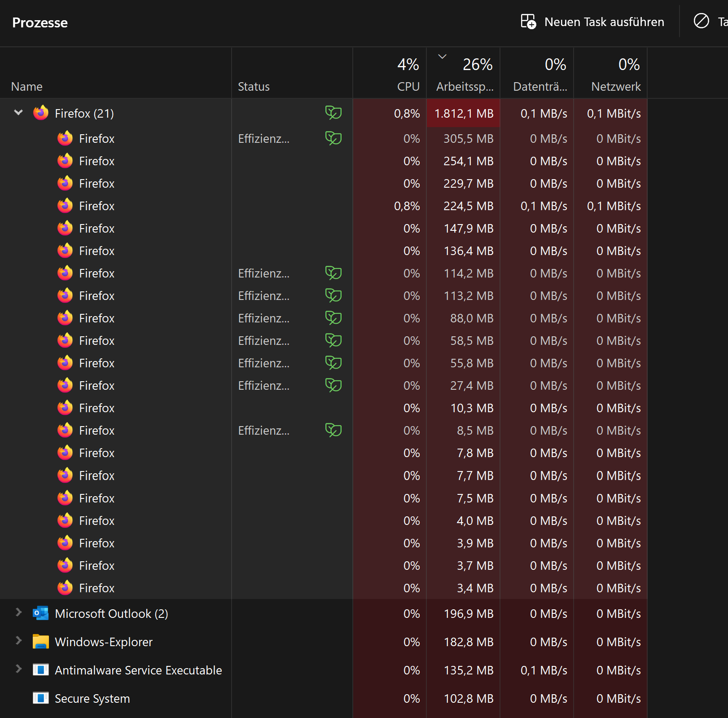This screenshot has width=728, height=718.
Task: Click the Secure System icon
Action: click(41, 698)
